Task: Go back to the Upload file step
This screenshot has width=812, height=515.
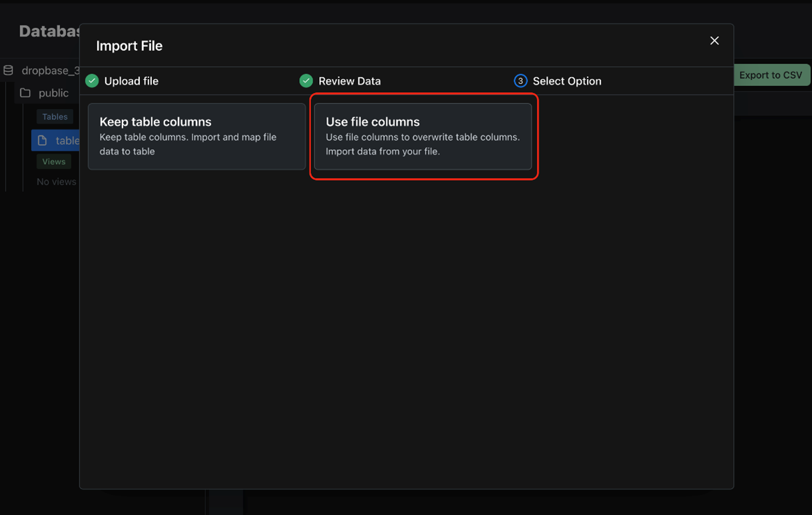Action: [x=131, y=81]
